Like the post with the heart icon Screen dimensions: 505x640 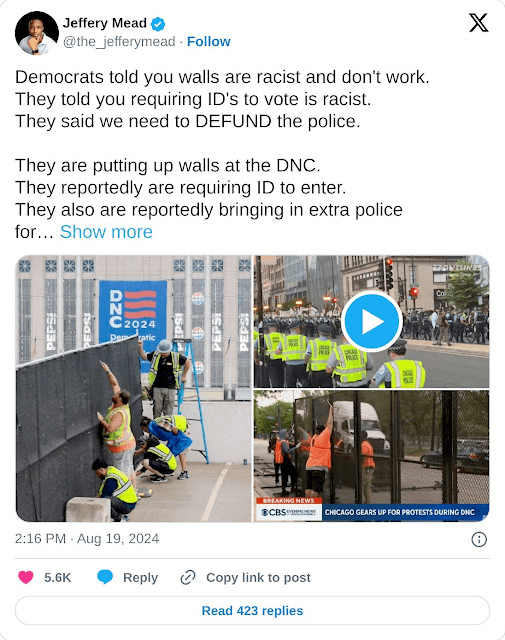point(26,577)
